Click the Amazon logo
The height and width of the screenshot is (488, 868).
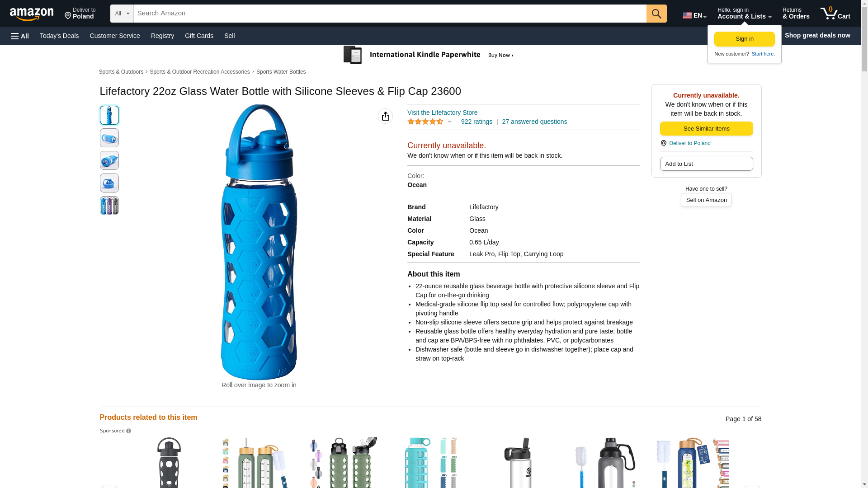pos(32,14)
